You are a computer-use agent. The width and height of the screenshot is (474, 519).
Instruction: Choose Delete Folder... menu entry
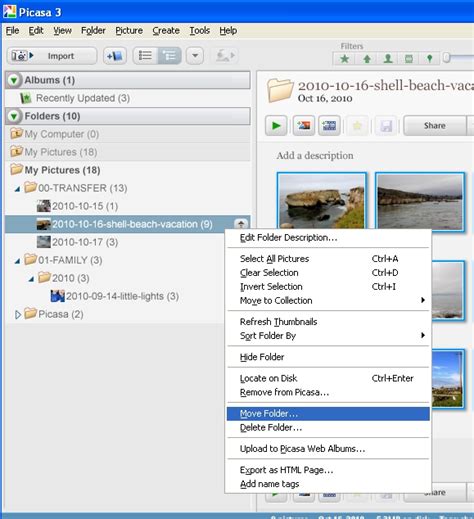(328, 428)
